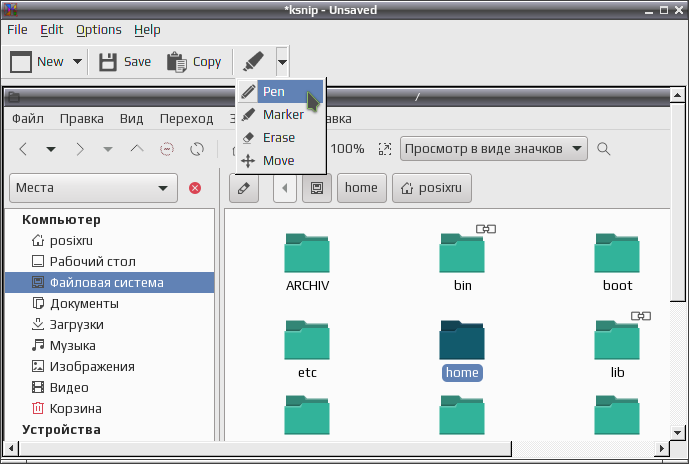689x464 pixels.
Task: Select the Move tool entry
Action: (281, 160)
